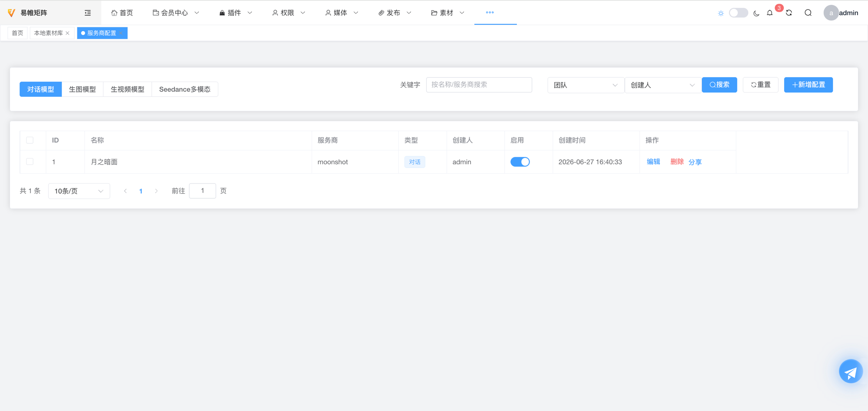Open the floating paper-plane chat button

(851, 371)
